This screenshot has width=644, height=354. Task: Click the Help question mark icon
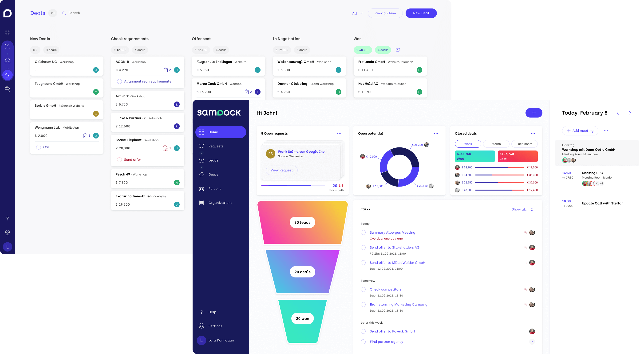(201, 312)
